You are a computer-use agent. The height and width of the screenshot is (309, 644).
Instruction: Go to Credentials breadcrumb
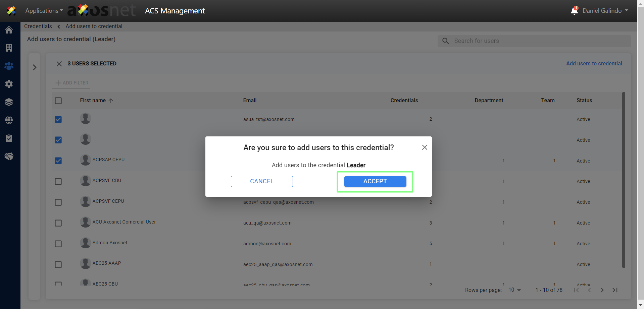pos(38,26)
